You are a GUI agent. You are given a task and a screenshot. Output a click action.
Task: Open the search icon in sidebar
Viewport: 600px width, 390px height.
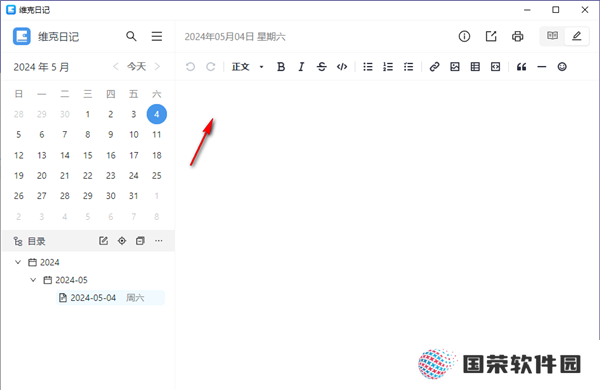click(131, 36)
